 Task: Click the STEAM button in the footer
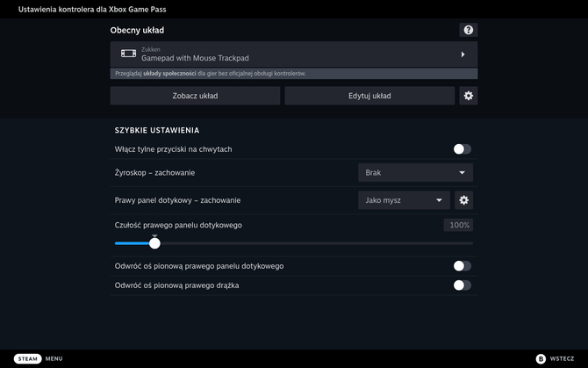(x=28, y=358)
